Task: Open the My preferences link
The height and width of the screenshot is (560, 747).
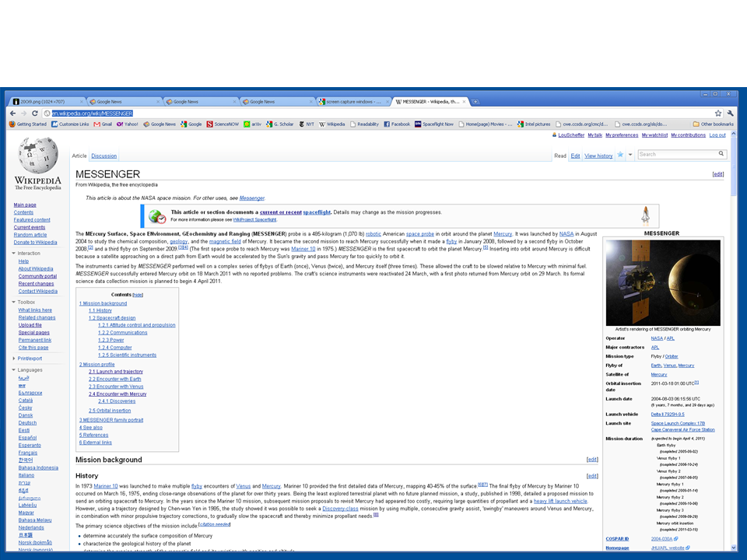Action: point(622,135)
